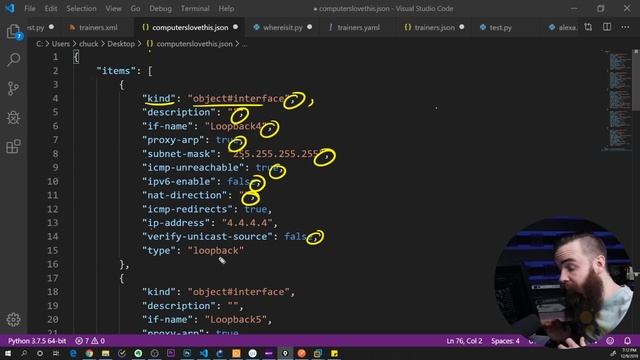Click the unsaved dot on computerslovethis.json tab
Screen dimensions: 640x360
click(x=236, y=27)
